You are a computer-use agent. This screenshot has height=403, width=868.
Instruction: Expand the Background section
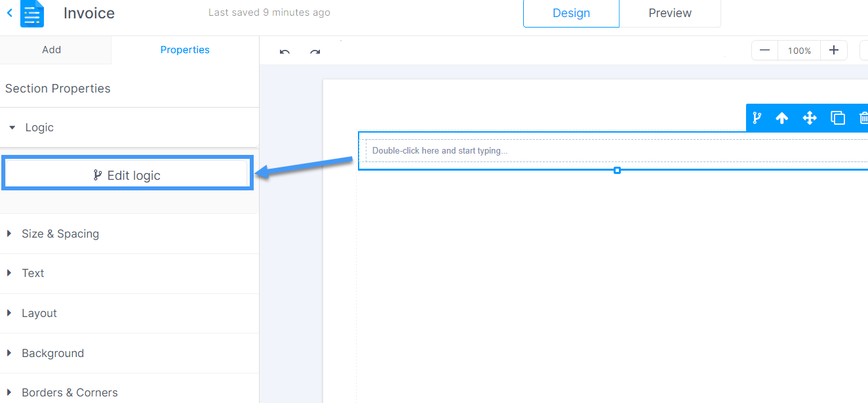pyautogui.click(x=9, y=353)
